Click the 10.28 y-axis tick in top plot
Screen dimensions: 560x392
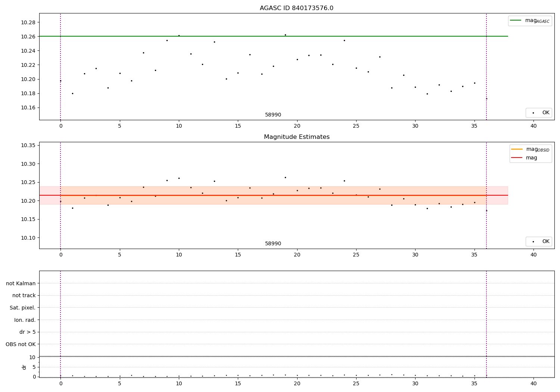28,22
